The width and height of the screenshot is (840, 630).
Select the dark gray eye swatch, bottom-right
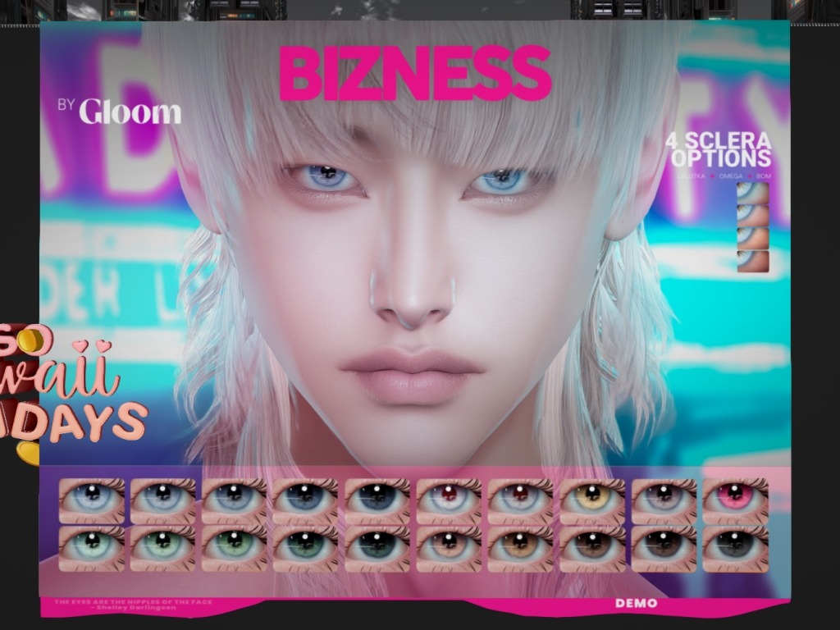tap(735, 548)
